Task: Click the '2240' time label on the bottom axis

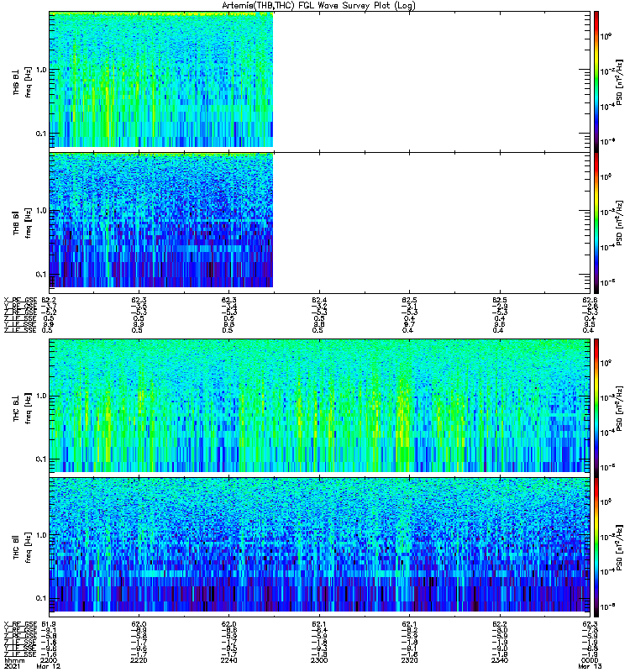Action: (x=228, y=660)
